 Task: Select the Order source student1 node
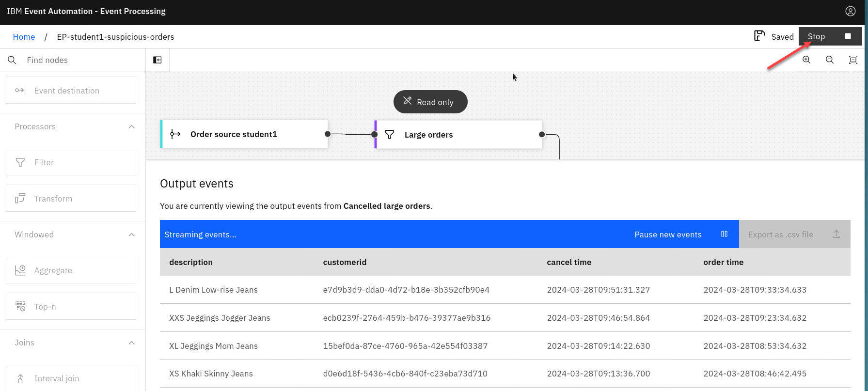(x=244, y=134)
